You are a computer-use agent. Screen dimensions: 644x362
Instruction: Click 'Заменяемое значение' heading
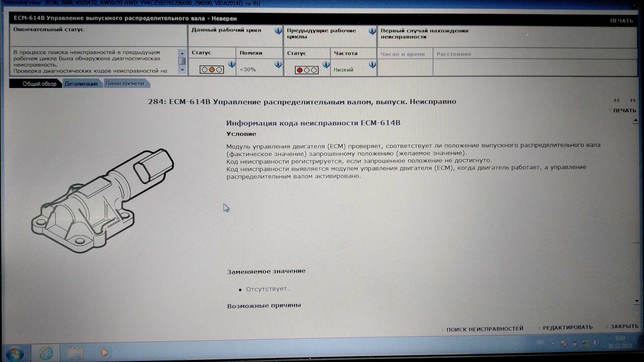pyautogui.click(x=266, y=271)
